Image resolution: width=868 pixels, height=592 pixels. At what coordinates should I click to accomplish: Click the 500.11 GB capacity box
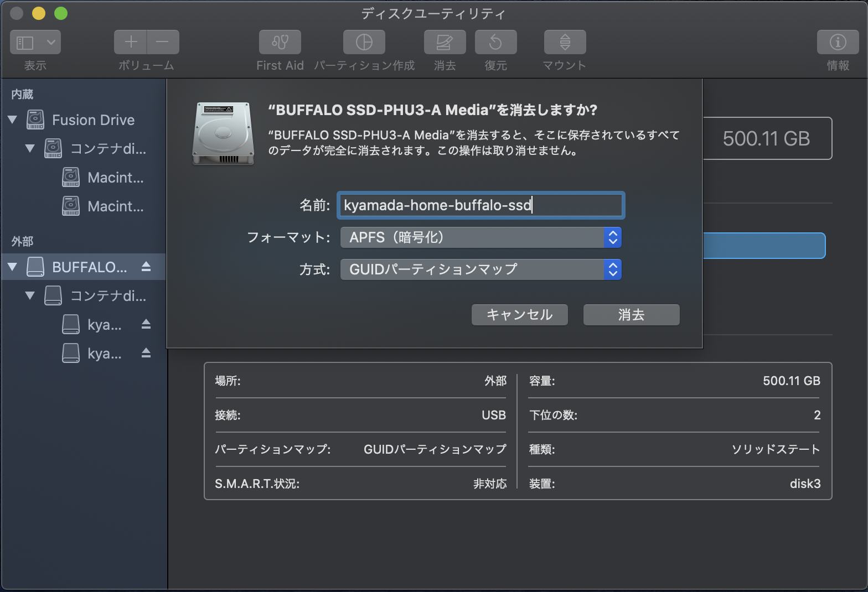tap(767, 138)
